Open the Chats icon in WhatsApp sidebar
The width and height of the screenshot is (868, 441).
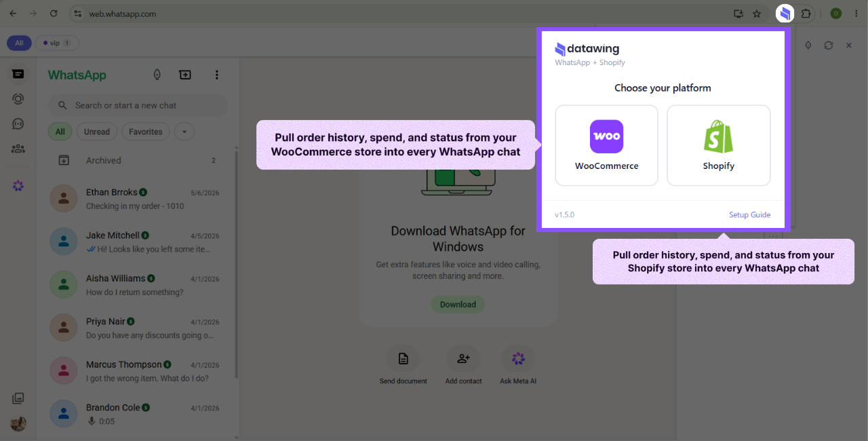point(18,74)
